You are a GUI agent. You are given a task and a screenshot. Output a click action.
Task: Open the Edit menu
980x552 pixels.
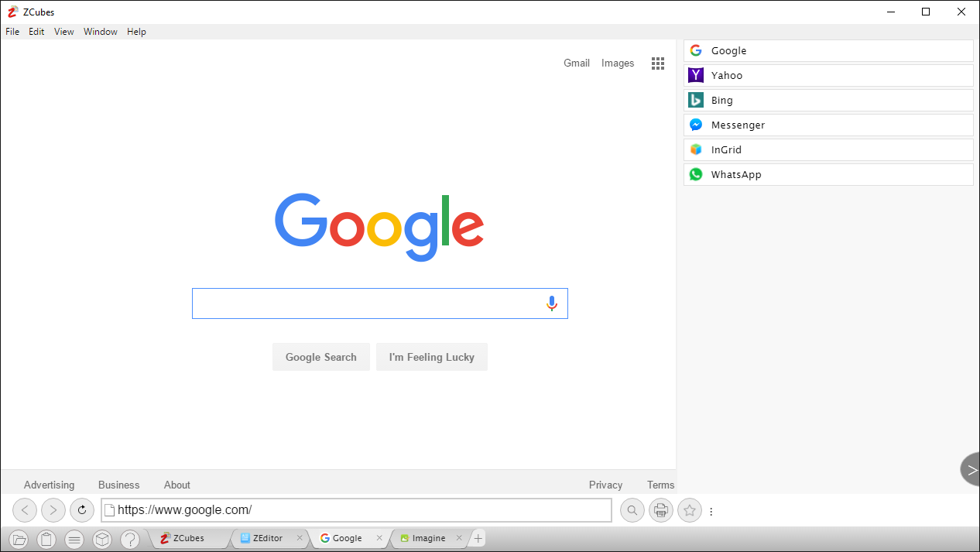pyautogui.click(x=36, y=32)
